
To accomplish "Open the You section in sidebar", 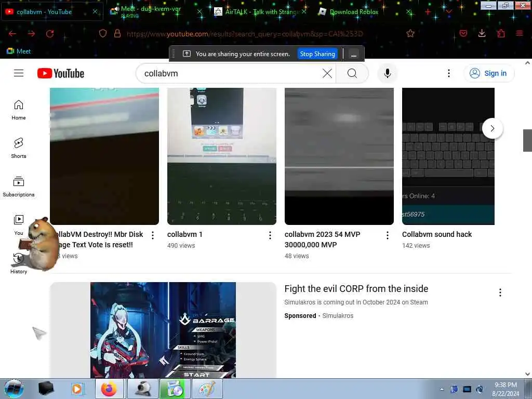I will [19, 225].
